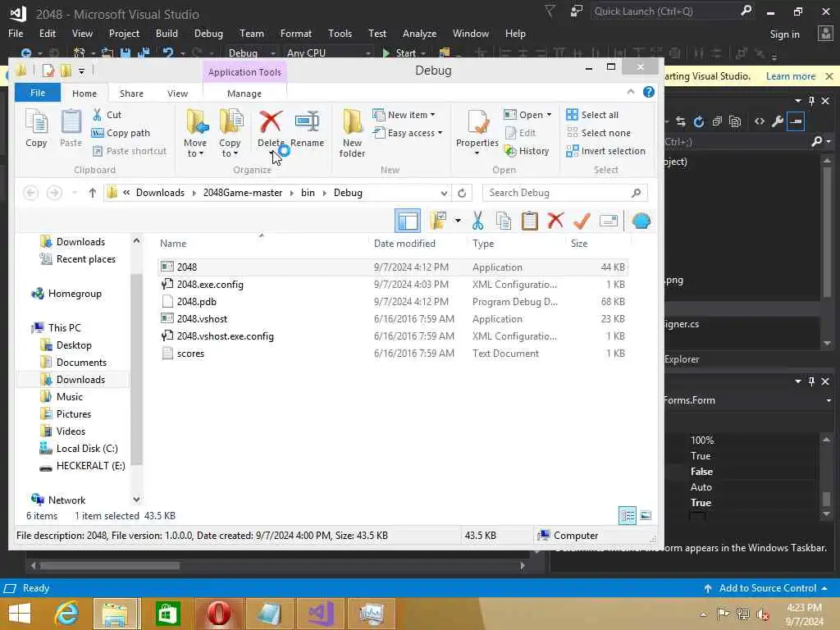Select Homegroup in the navigation pane
The height and width of the screenshot is (630, 840).
click(75, 294)
